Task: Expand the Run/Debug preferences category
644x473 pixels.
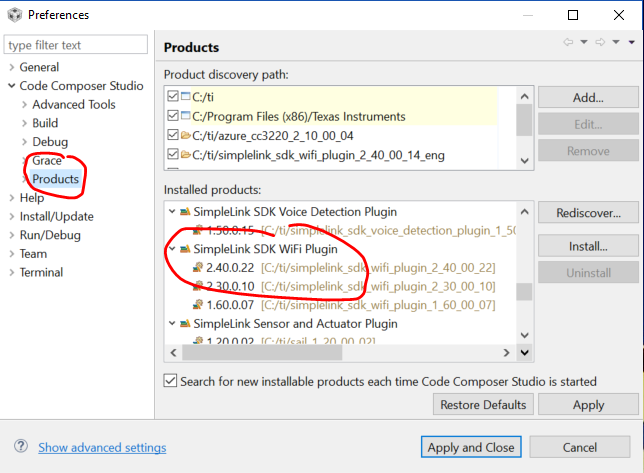Action: [11, 235]
